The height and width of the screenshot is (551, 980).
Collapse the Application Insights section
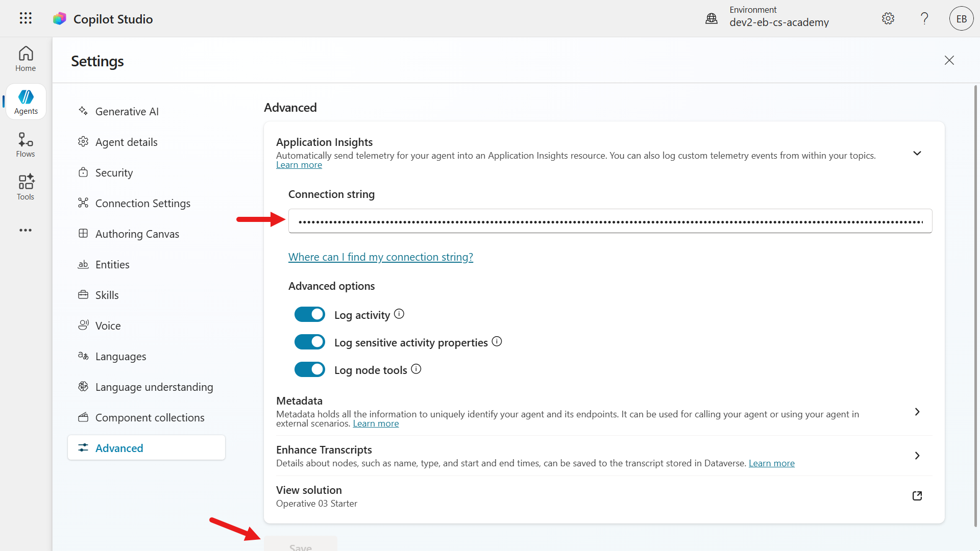pos(917,153)
